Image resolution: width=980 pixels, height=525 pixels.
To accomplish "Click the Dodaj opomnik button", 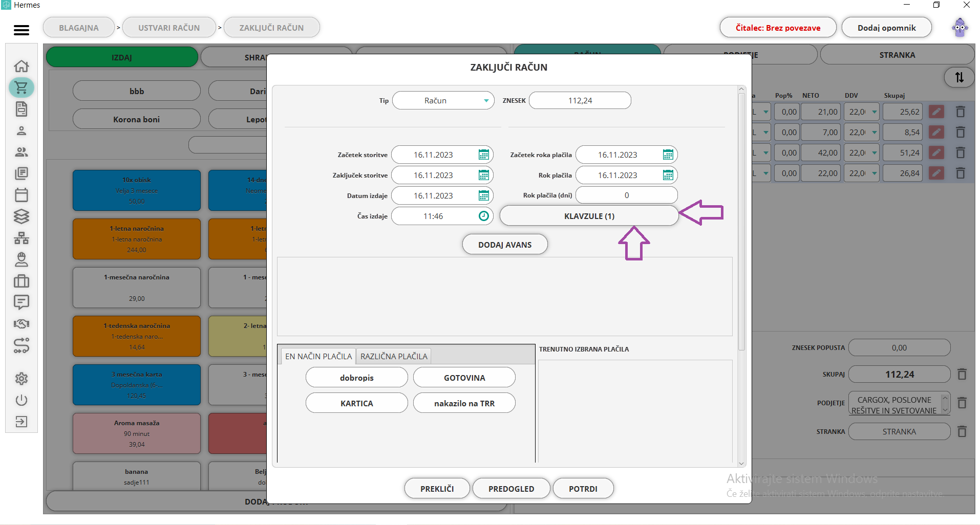I will [887, 28].
